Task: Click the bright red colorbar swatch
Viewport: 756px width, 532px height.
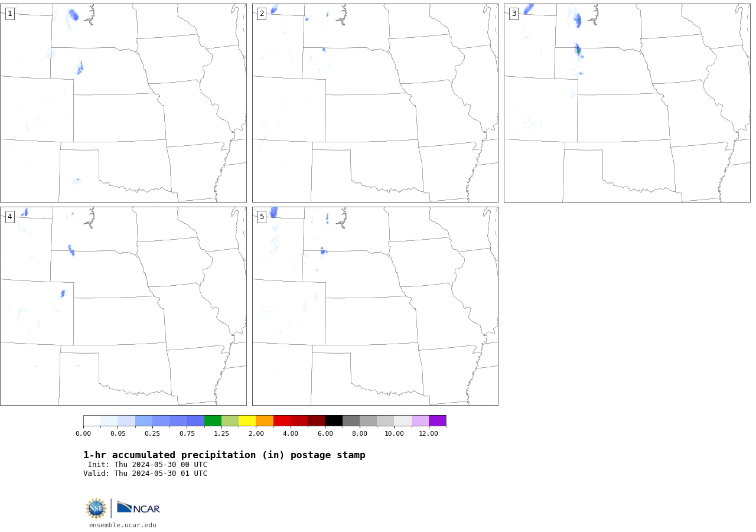Action: click(x=282, y=421)
